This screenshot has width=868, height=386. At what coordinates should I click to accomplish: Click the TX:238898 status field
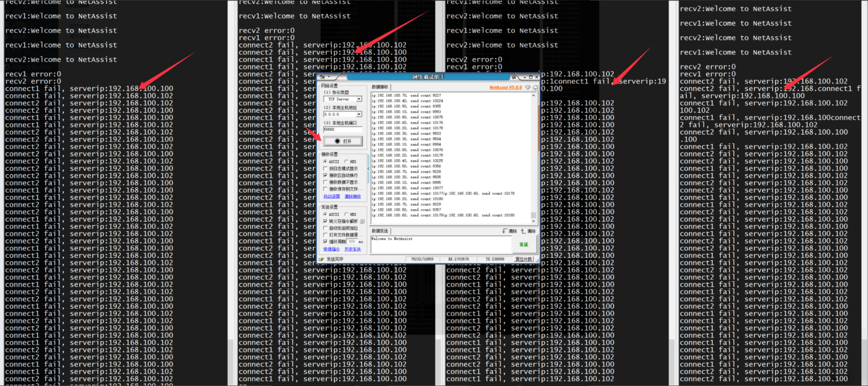coord(495,259)
